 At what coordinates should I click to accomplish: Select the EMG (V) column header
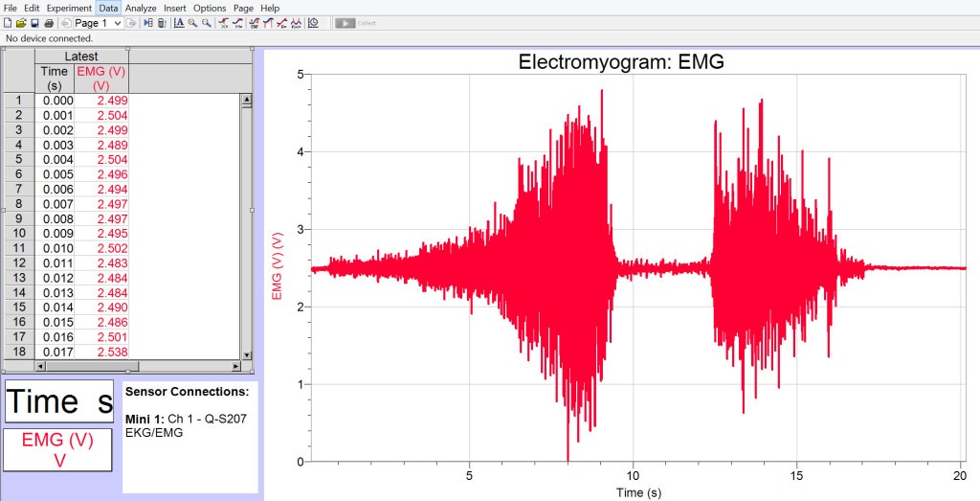101,78
